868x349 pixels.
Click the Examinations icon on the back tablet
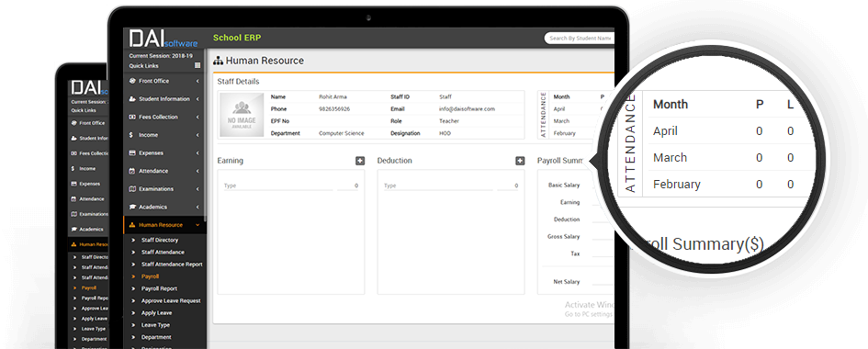[x=73, y=214]
